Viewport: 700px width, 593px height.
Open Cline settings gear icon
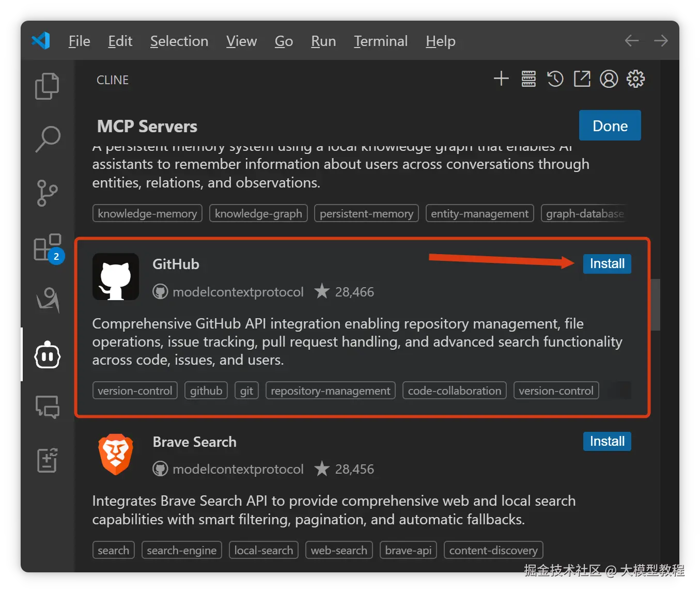click(x=635, y=79)
